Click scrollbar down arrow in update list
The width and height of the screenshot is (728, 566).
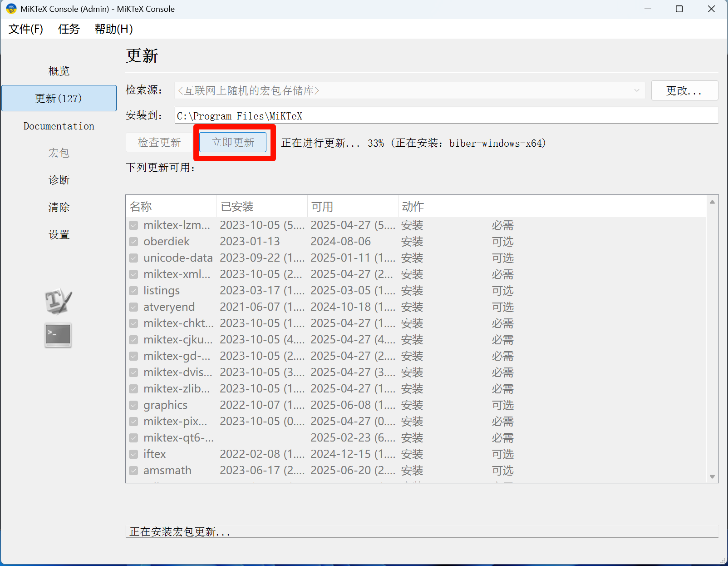point(712,477)
